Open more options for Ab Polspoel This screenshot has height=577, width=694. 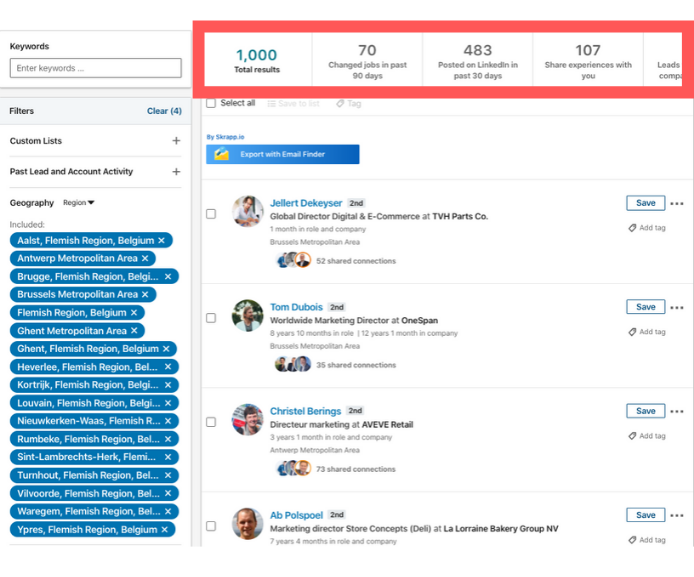(677, 515)
